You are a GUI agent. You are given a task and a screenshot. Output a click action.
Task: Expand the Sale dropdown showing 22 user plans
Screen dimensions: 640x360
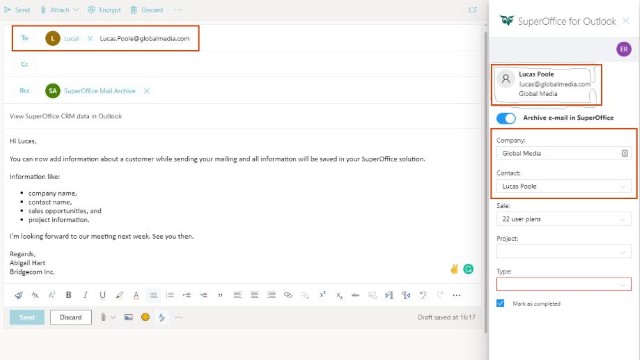coord(564,219)
